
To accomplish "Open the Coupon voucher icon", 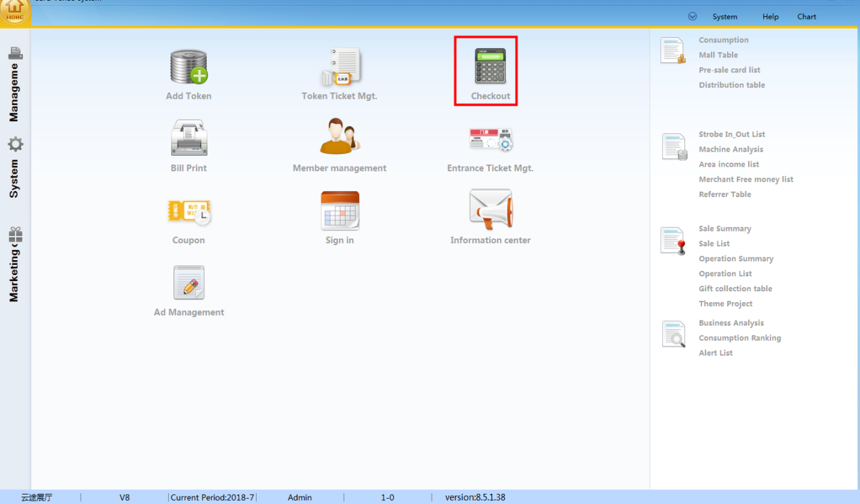I will 188,212.
